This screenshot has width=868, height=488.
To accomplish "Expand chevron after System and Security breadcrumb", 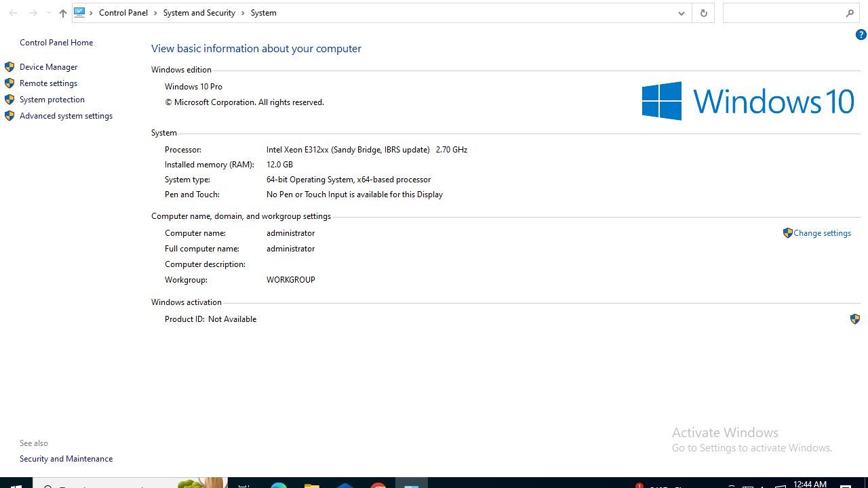I will 243,13.
